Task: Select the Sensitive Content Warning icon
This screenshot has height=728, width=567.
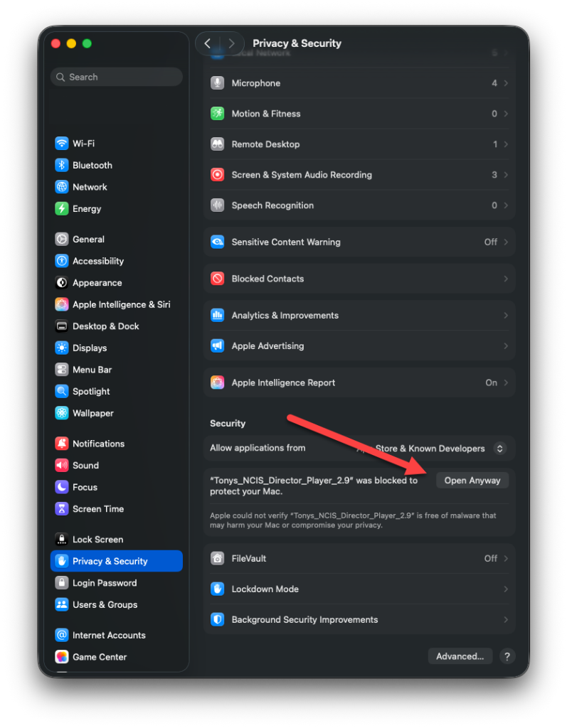Action: (x=218, y=242)
